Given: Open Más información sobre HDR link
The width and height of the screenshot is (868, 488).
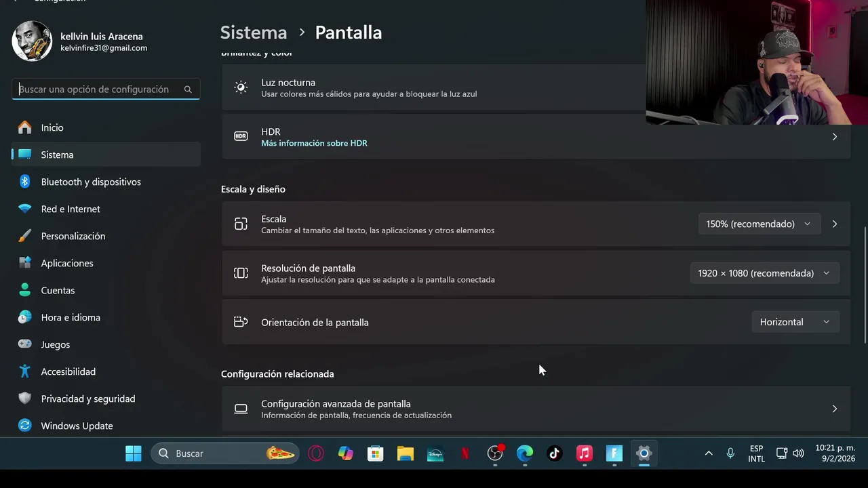Looking at the screenshot, I should point(314,143).
